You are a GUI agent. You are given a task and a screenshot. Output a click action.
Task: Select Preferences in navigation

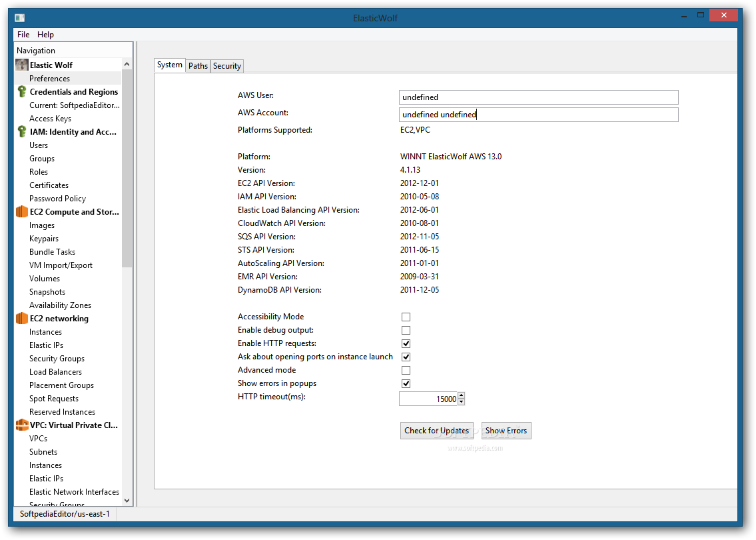(x=50, y=78)
